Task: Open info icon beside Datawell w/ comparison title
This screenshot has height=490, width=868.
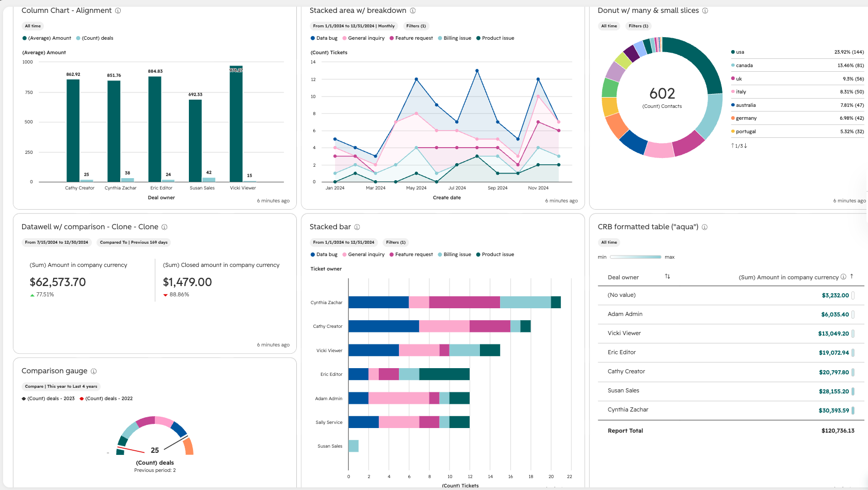Action: 165,227
